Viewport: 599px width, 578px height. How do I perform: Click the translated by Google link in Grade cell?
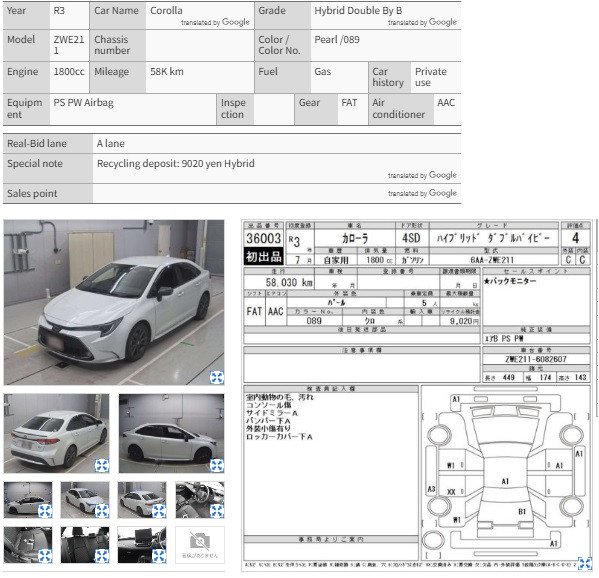pos(422,22)
